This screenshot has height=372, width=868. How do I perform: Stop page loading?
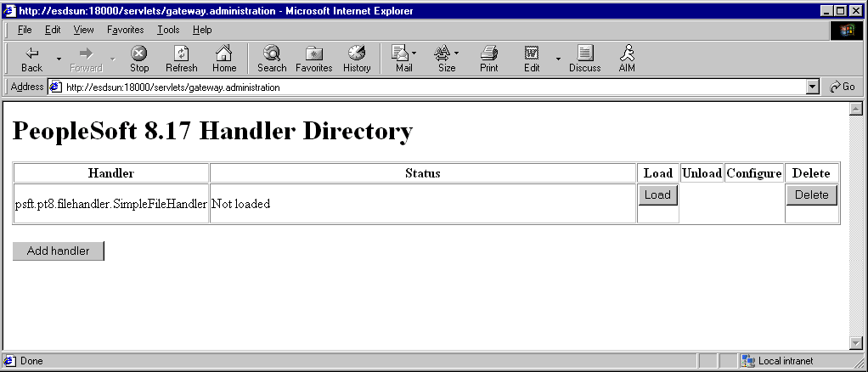click(x=139, y=59)
